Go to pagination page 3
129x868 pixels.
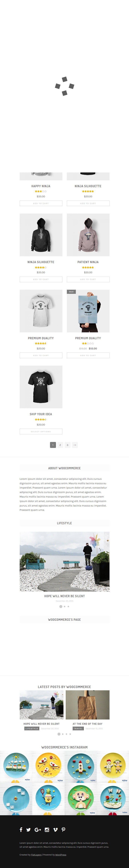coord(68,445)
